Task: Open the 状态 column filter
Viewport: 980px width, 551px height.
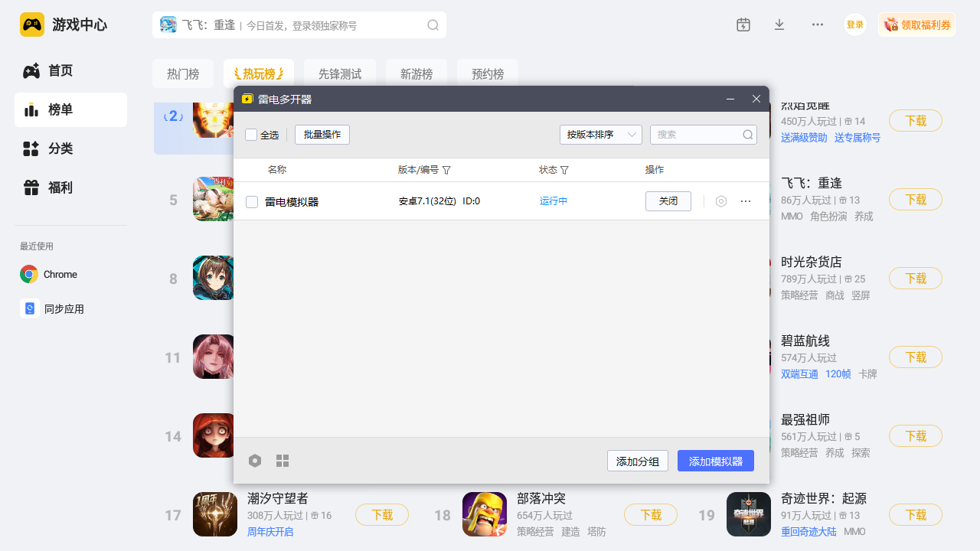Action: pos(565,170)
